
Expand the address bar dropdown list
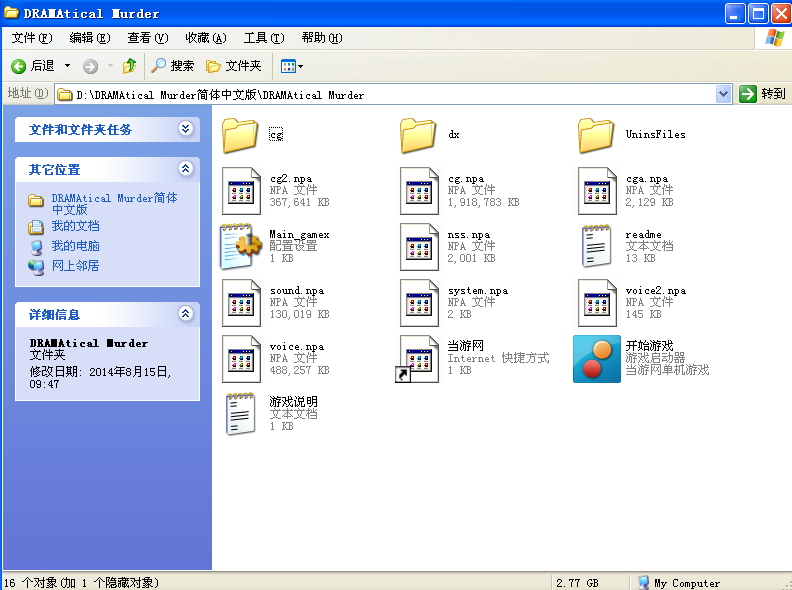click(x=724, y=94)
